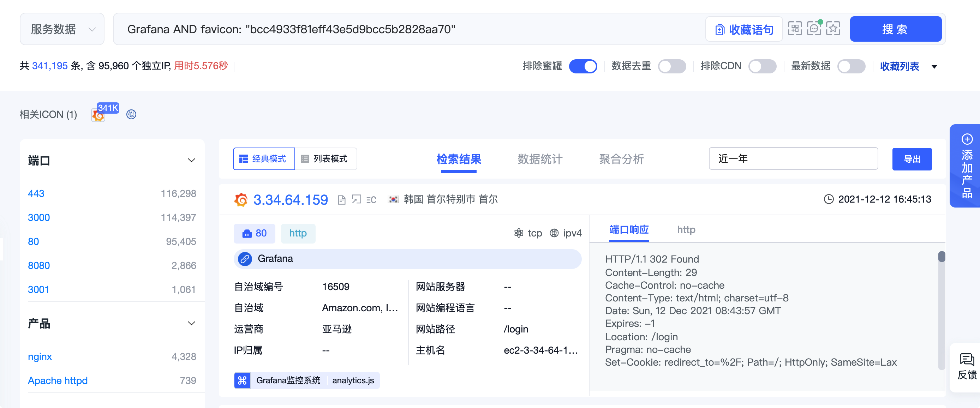Collapse the port filter section

(x=191, y=161)
